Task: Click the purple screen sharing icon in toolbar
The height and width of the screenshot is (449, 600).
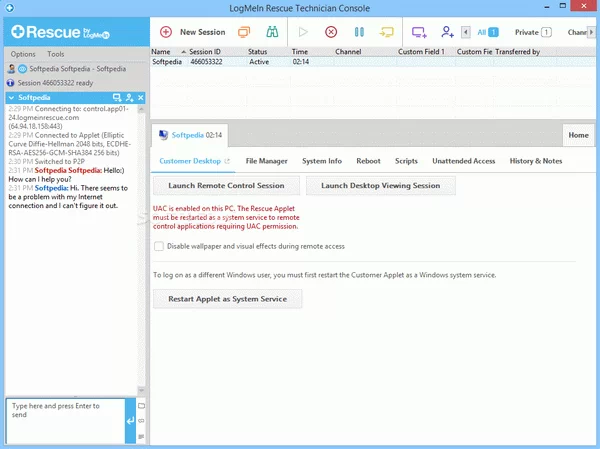Action: (420, 32)
